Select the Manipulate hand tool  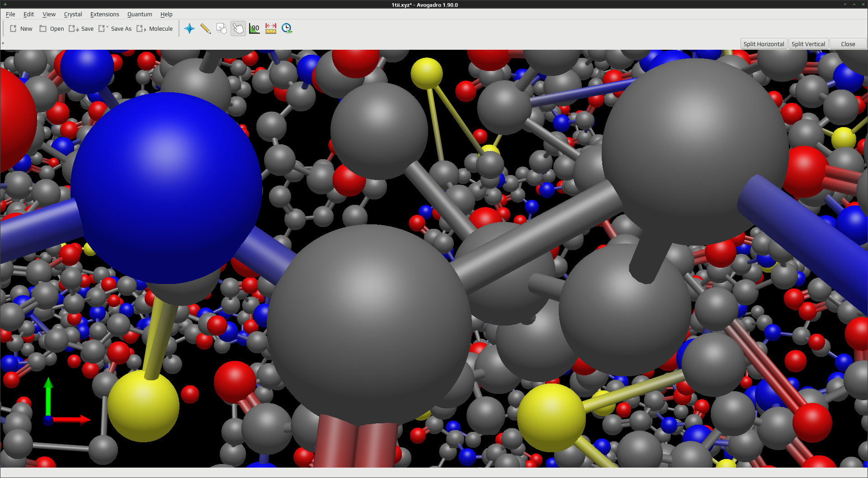238,28
